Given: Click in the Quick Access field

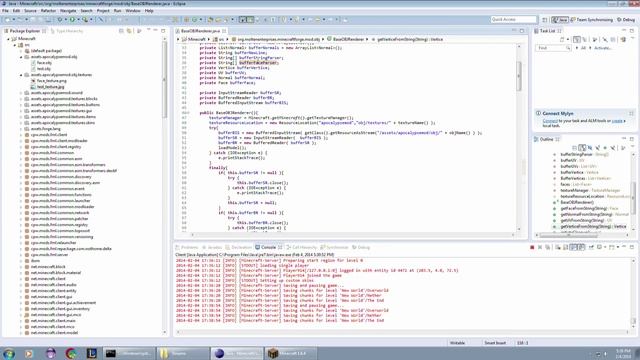Looking at the screenshot, I should click(x=513, y=19).
